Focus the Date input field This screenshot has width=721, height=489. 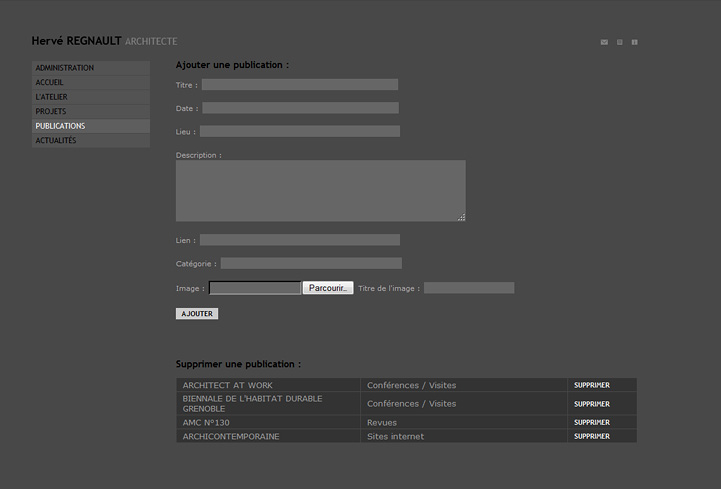300,108
